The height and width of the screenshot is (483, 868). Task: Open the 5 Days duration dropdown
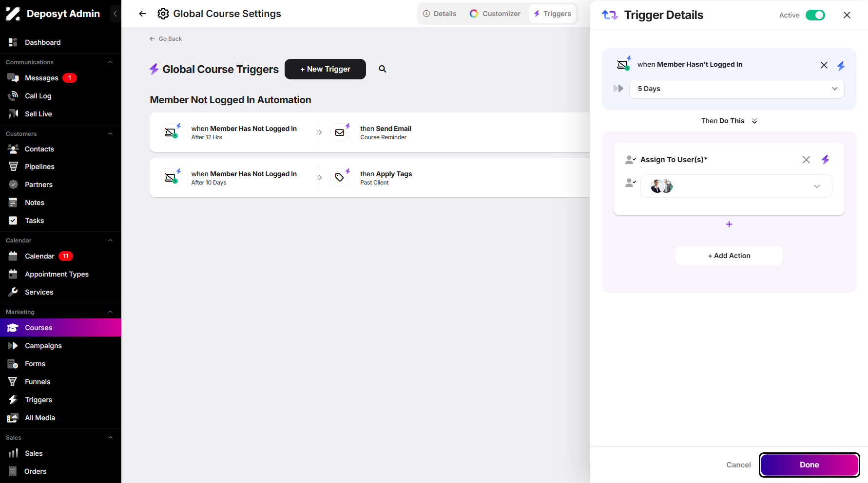(x=736, y=89)
